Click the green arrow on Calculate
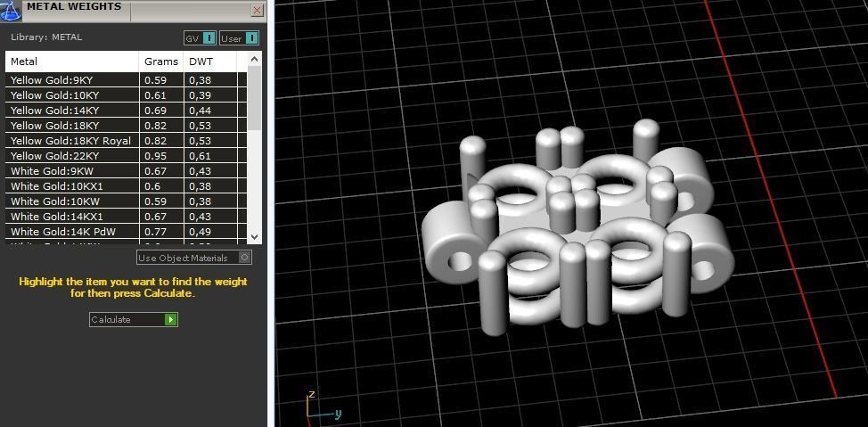This screenshot has width=868, height=427. (171, 319)
